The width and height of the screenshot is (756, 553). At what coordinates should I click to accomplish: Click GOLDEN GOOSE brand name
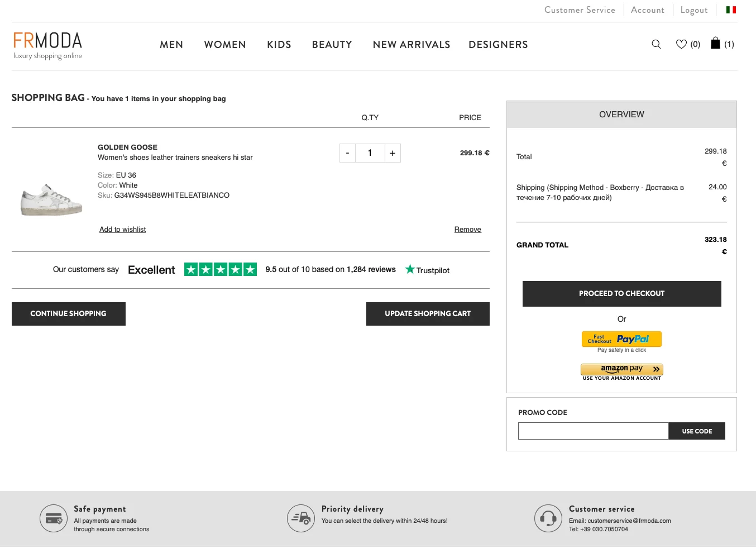[x=127, y=147]
